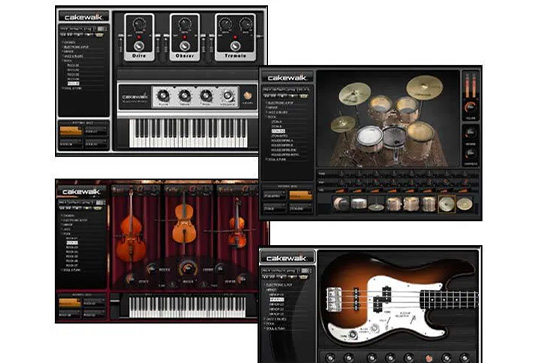This screenshot has width=535, height=363.
Task: Expand the Soul & Funk folder in the string section browser
Action: [71, 270]
